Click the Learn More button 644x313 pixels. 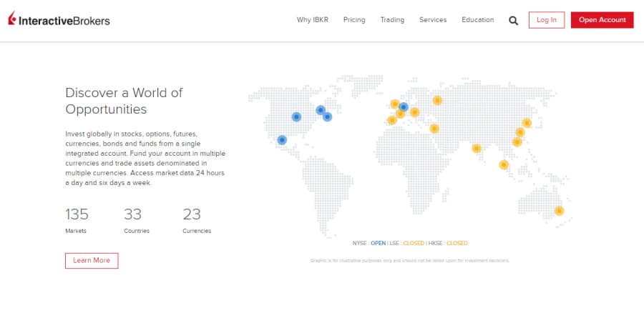(92, 261)
